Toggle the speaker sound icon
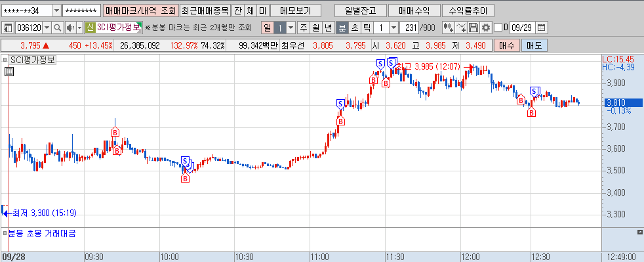644x262 pixels. pos(70,28)
